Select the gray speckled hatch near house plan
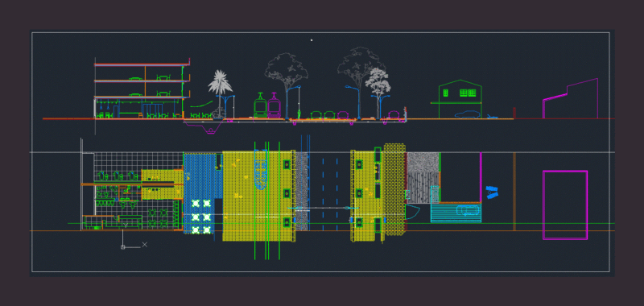The width and height of the screenshot is (644, 306). [x=423, y=162]
